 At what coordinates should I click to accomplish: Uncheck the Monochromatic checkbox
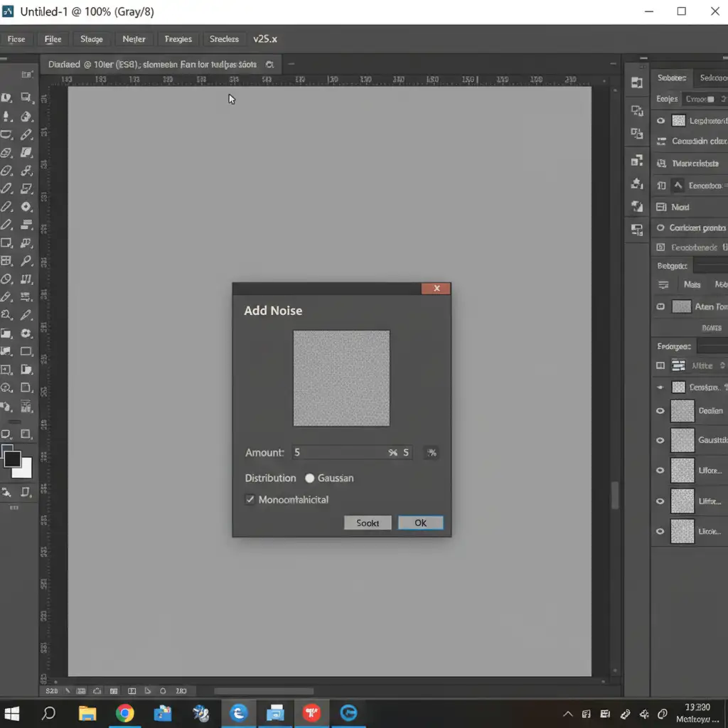pyautogui.click(x=250, y=500)
